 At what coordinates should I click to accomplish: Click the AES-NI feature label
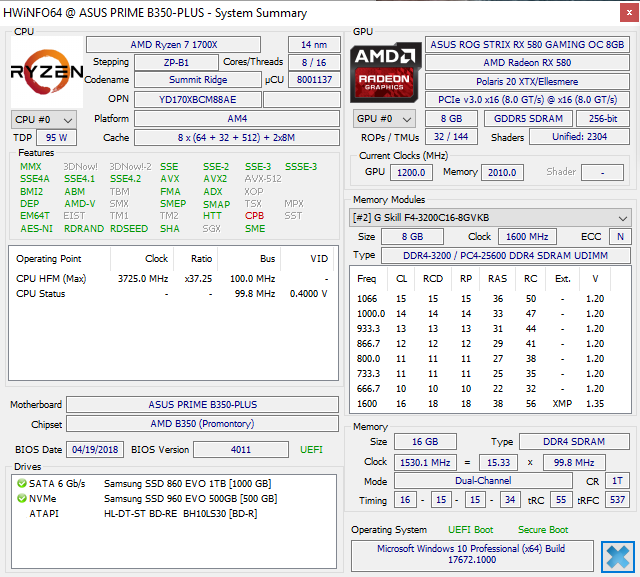pos(37,229)
